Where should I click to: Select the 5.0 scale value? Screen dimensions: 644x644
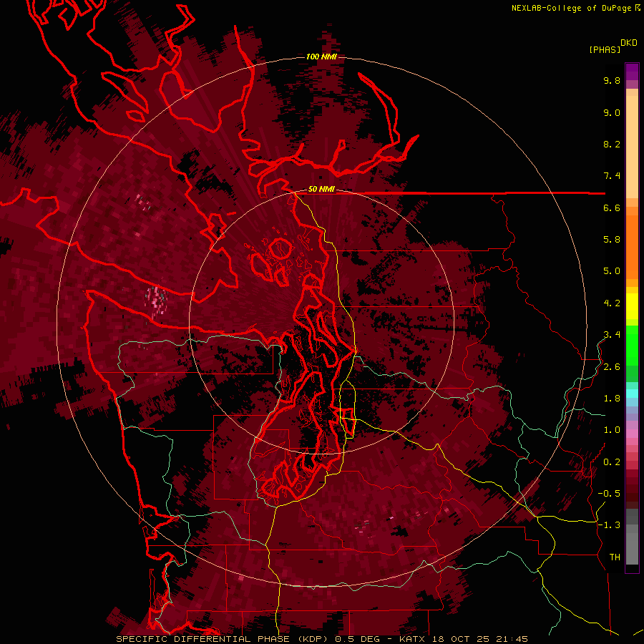(612, 271)
